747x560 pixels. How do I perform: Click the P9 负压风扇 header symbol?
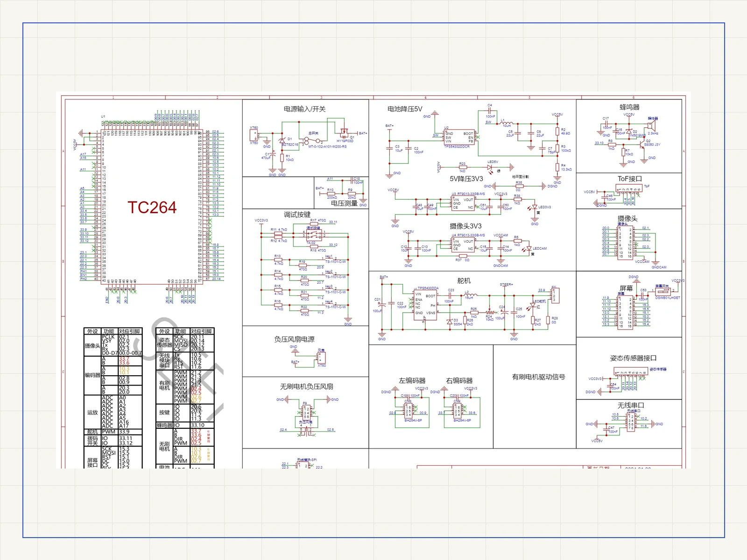pyautogui.click(x=306, y=412)
